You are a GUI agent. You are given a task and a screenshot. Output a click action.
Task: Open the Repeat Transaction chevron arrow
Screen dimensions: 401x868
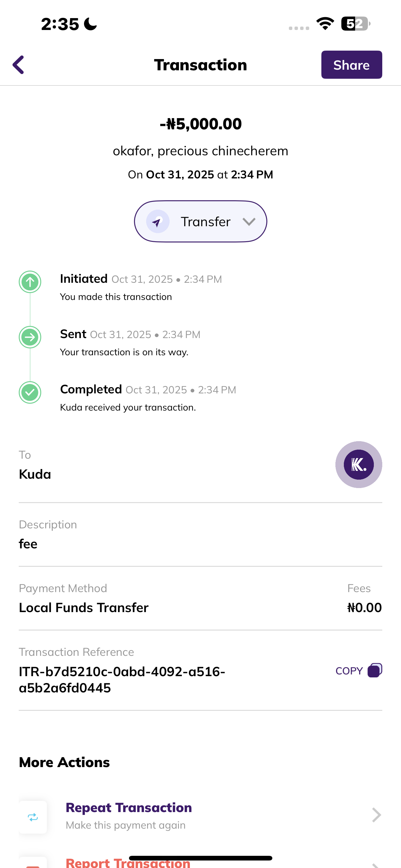pyautogui.click(x=376, y=815)
